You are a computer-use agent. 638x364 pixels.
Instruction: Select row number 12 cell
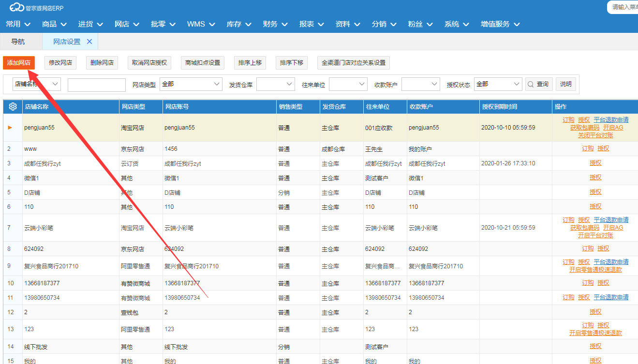[13, 312]
